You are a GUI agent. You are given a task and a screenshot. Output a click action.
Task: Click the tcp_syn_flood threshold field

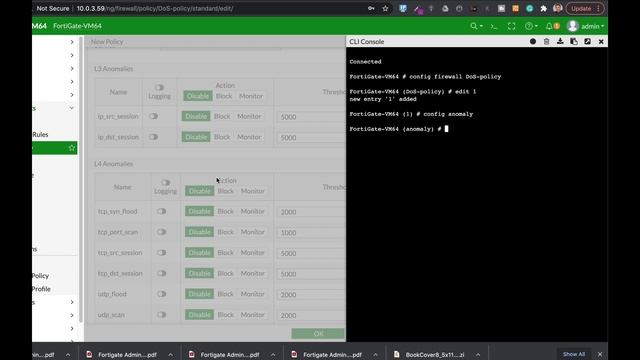311,212
